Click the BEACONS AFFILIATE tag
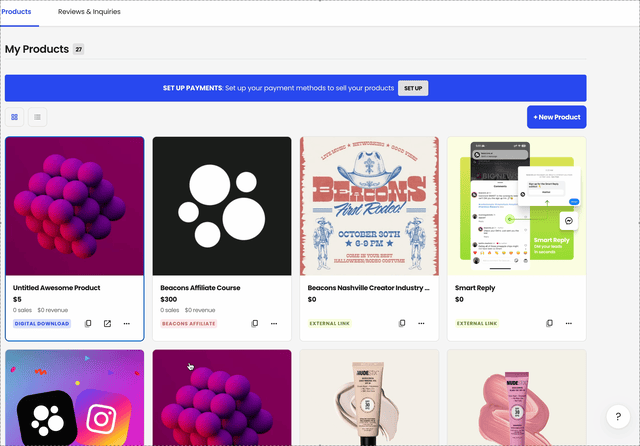This screenshot has width=640, height=446. 189,324
